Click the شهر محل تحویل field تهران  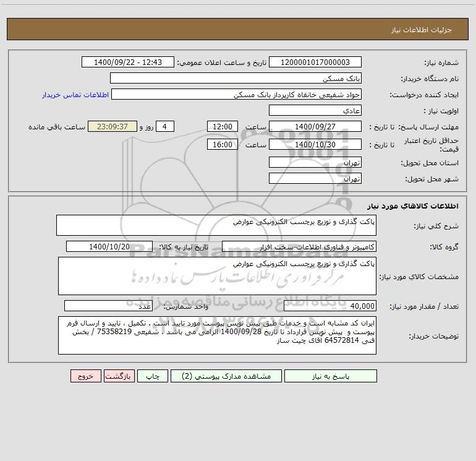315,178
